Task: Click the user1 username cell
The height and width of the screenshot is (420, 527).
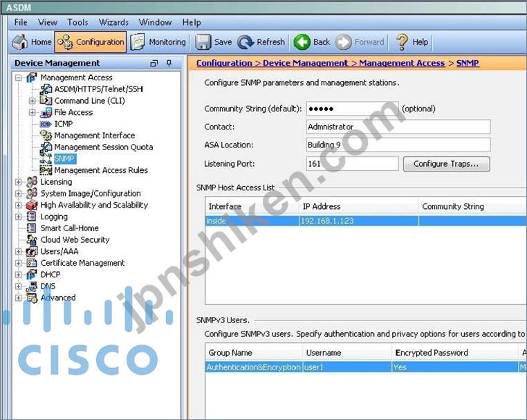Action: [x=347, y=367]
